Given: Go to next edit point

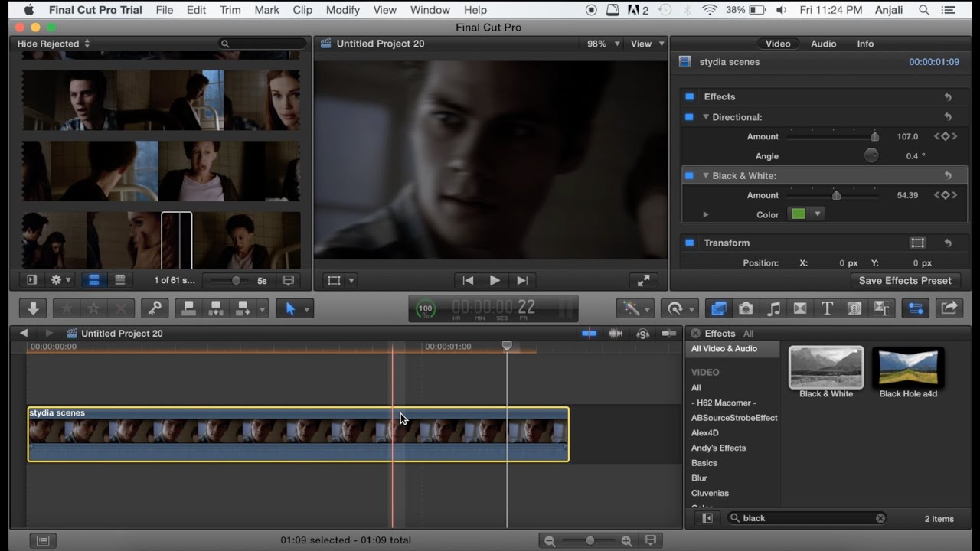Looking at the screenshot, I should (x=522, y=281).
